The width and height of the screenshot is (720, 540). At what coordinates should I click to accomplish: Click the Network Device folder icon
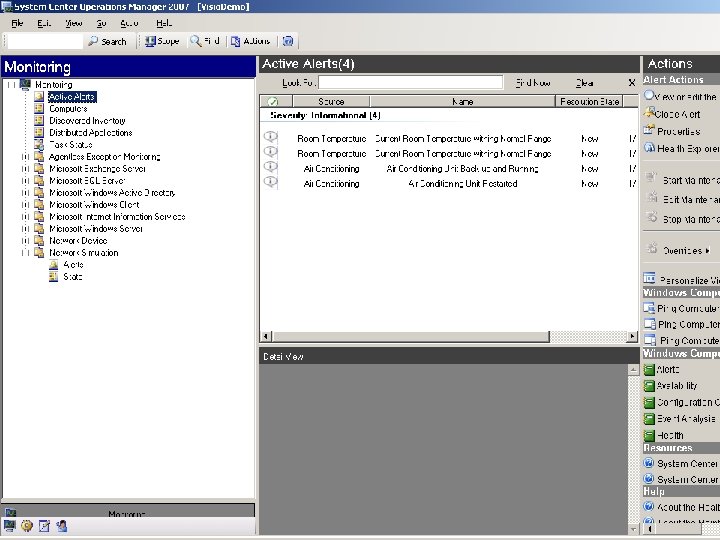pyautogui.click(x=39, y=240)
